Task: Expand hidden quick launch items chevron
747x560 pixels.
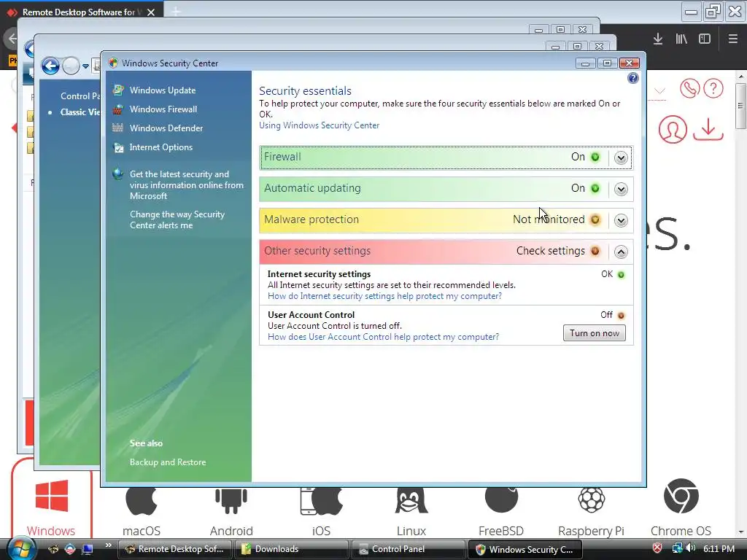Action: pos(109,545)
